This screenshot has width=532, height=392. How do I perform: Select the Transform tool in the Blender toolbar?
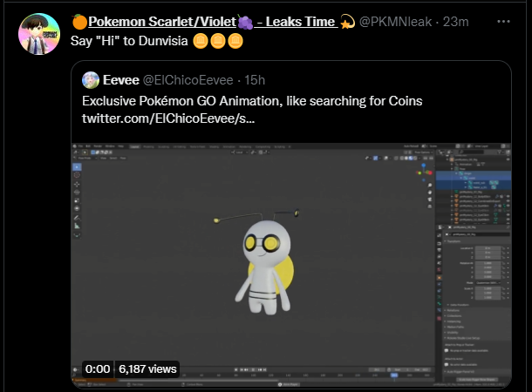(x=77, y=208)
